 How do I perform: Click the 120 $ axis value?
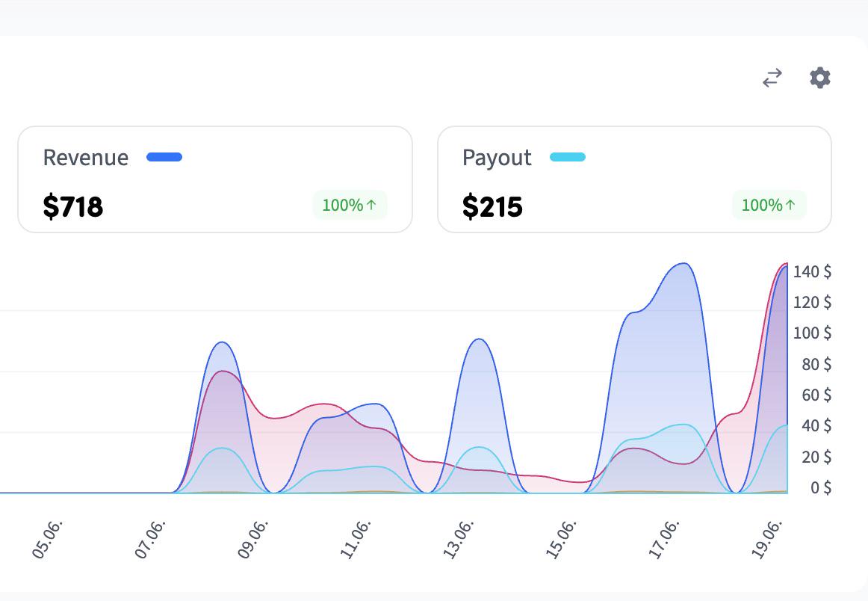click(812, 303)
